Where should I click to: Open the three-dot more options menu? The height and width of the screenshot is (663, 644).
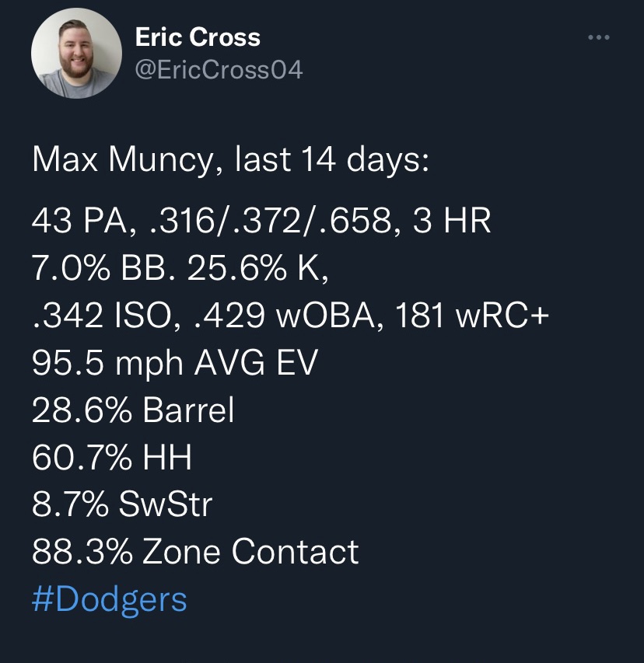[597, 37]
